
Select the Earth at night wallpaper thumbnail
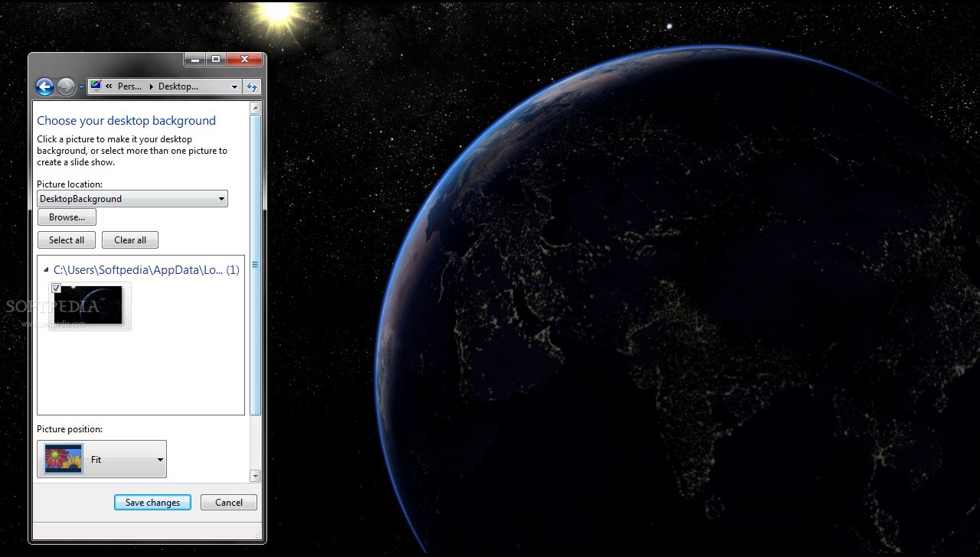point(89,306)
